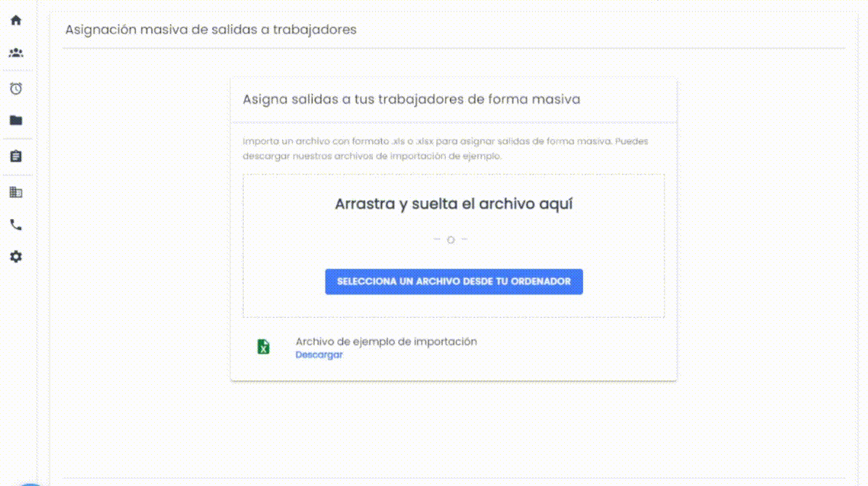Open the workers group icon in the sidebar
Image resolution: width=868 pixels, height=486 pixels.
click(x=16, y=53)
